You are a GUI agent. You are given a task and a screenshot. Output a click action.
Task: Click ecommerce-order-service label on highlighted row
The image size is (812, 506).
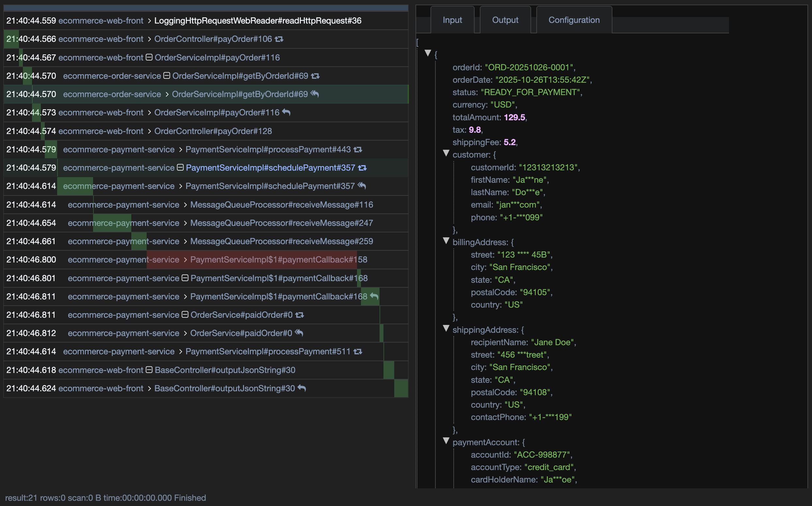point(112,94)
